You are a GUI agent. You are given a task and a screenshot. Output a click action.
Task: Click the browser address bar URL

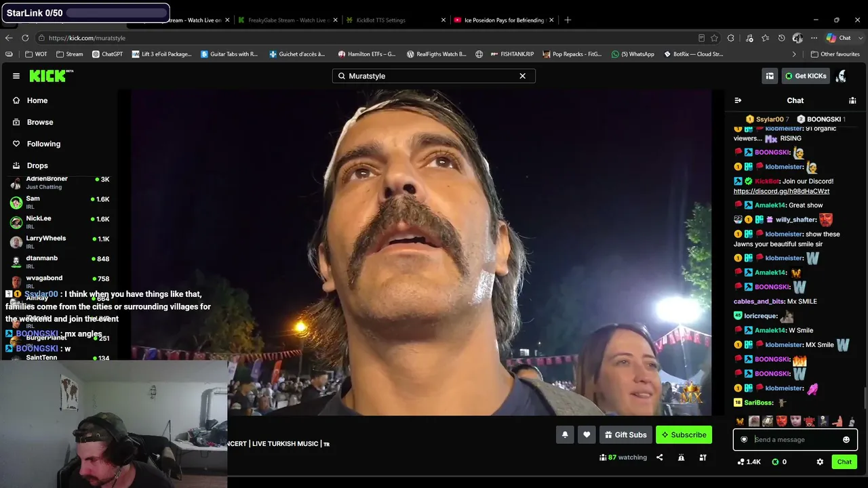[87, 38]
